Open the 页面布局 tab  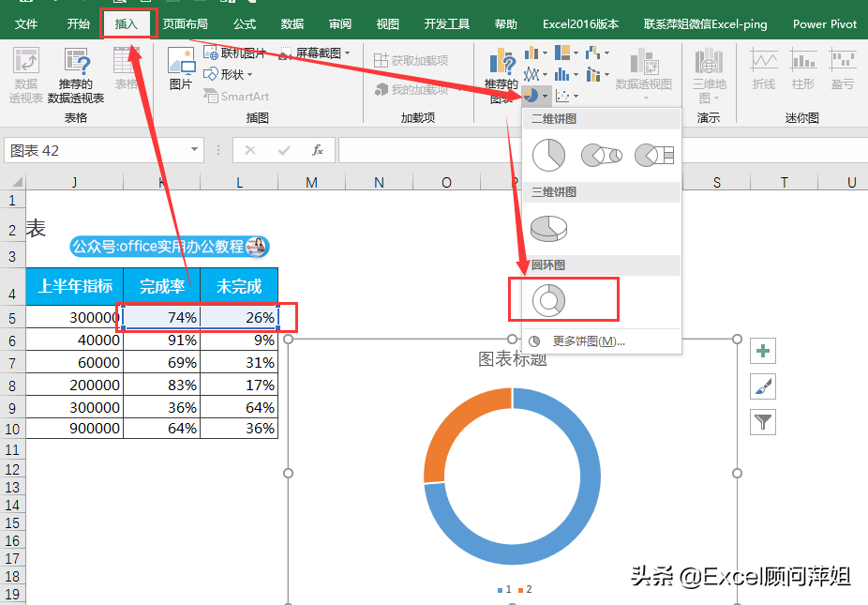coord(186,23)
